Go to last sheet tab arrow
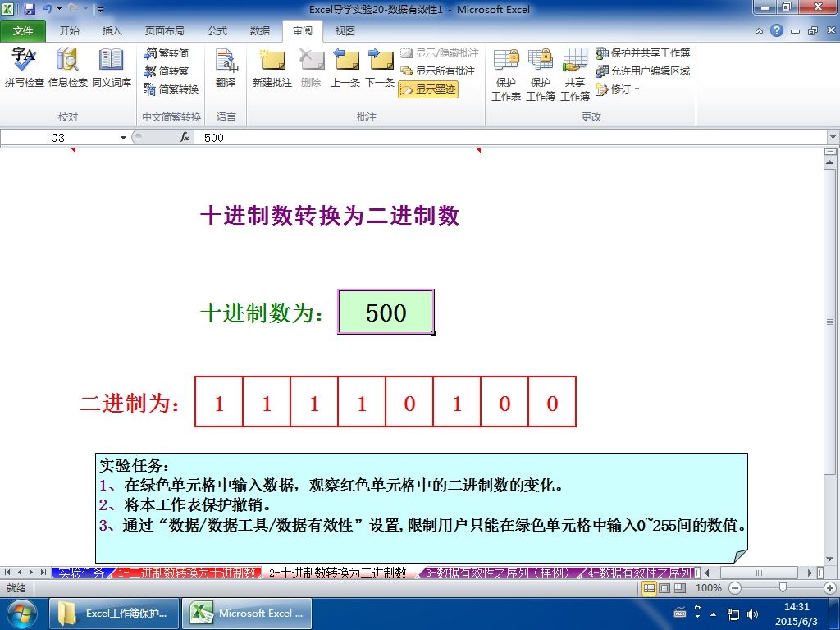Screen dimensions: 840x630 tap(43, 573)
